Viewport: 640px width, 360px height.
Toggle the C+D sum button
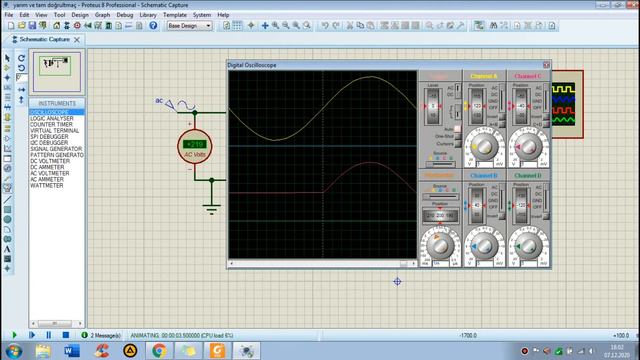pyautogui.click(x=546, y=124)
